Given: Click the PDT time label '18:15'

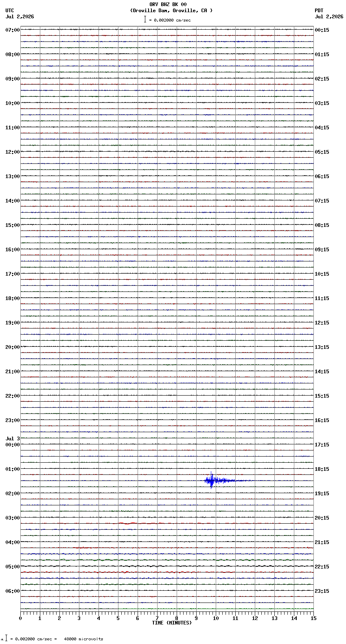Looking at the screenshot, I should (322, 469).
